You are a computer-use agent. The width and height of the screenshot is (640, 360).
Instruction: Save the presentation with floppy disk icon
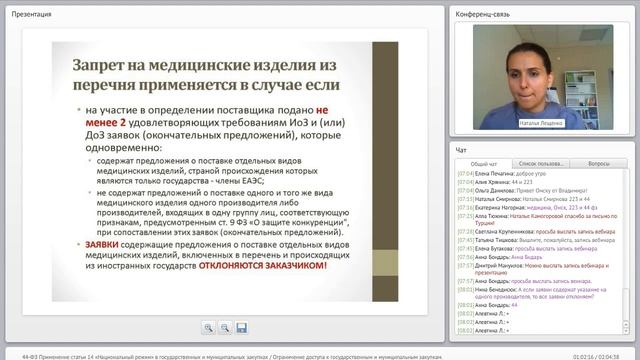click(x=241, y=328)
